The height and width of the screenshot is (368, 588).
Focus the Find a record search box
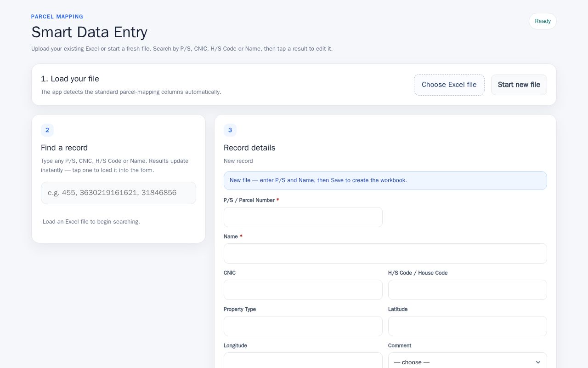click(x=119, y=193)
